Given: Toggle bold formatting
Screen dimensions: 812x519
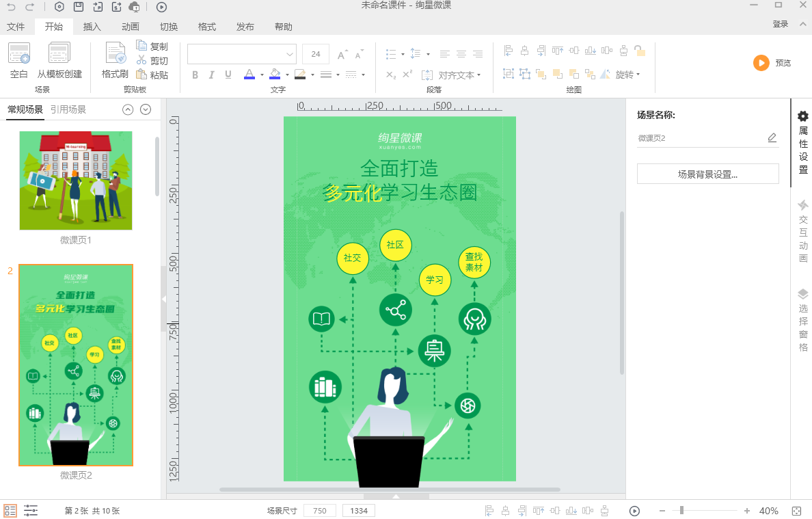Looking at the screenshot, I should click(x=195, y=75).
